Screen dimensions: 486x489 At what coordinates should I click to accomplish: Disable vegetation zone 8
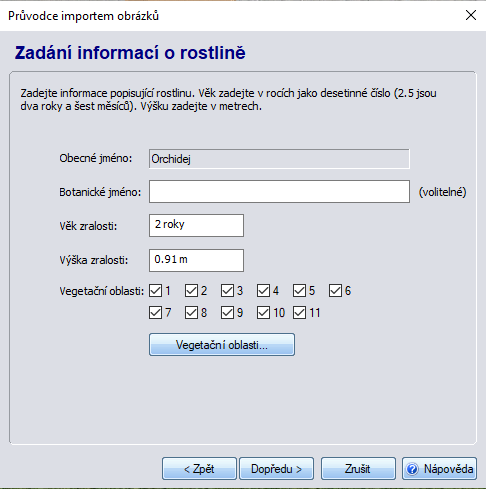(x=191, y=313)
